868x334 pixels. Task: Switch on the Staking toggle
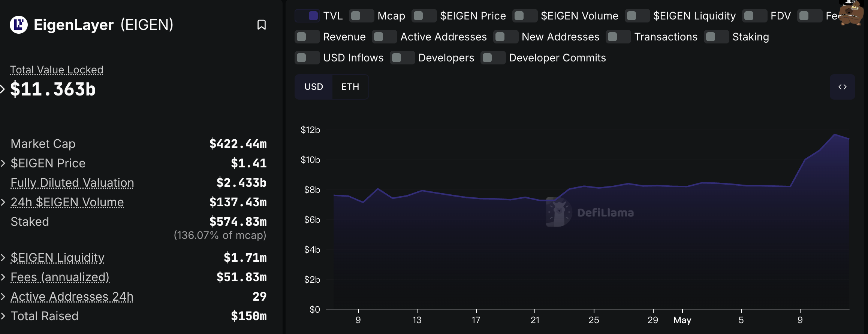click(x=716, y=37)
